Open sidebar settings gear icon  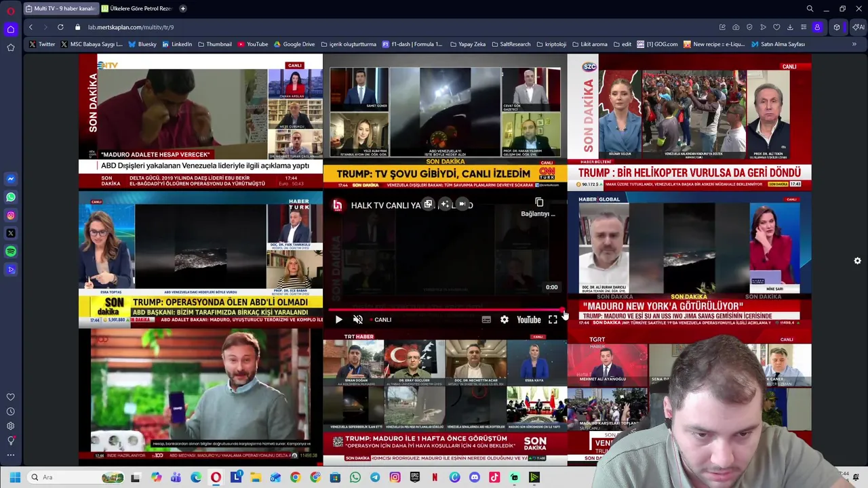[10, 426]
